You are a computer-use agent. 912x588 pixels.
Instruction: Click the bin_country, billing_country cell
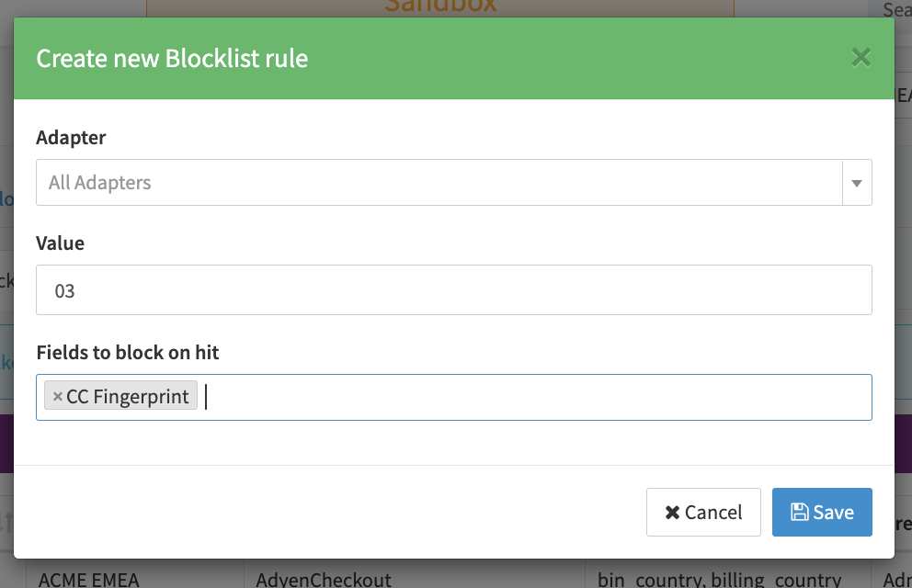coord(719,579)
